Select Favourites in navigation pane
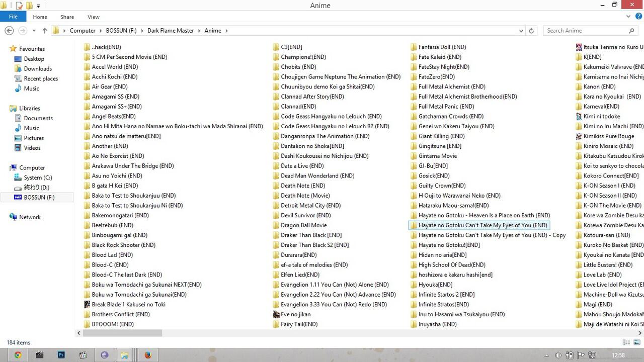Screen dimensions: 644x362 (x=32, y=49)
